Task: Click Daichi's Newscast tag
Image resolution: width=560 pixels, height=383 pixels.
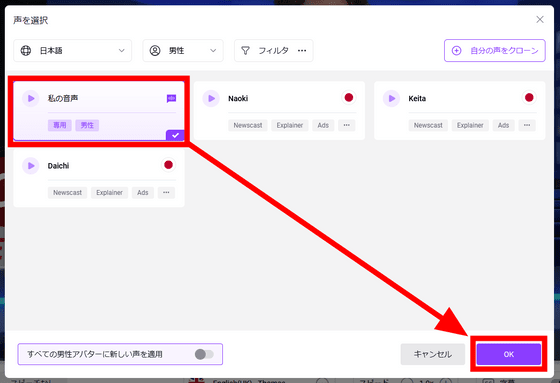Action: (68, 193)
